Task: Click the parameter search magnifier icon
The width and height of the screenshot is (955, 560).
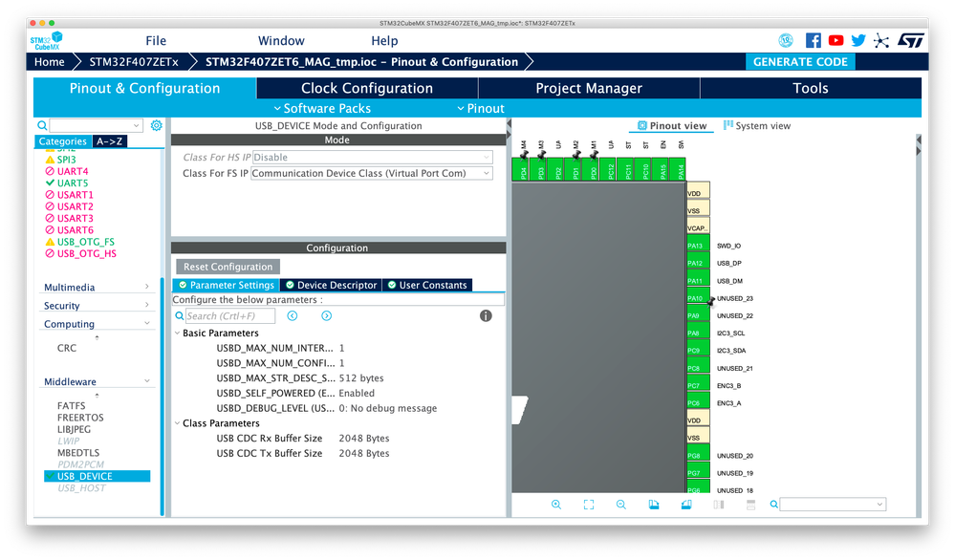Action: tap(179, 316)
